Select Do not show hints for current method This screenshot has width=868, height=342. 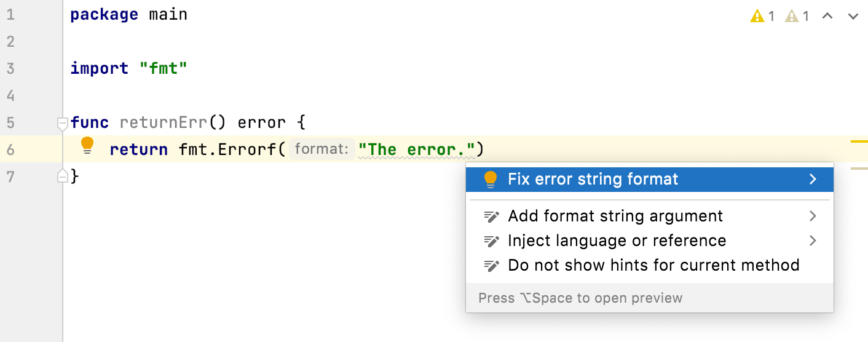point(653,266)
